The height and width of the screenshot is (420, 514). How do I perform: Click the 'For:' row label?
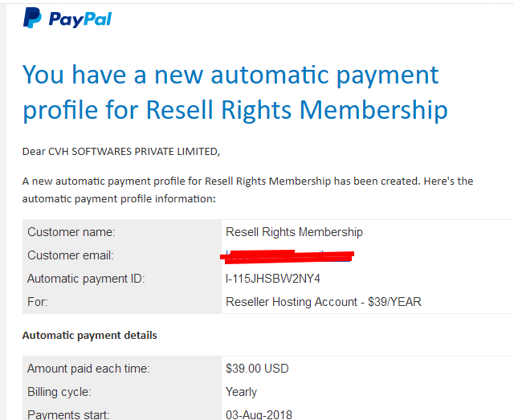click(x=38, y=302)
